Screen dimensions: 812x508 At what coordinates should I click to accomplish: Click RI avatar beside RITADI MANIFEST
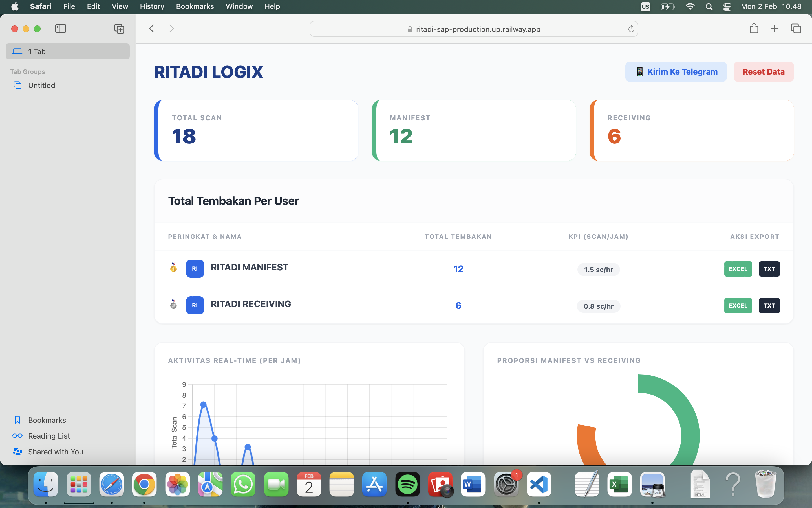tap(195, 268)
